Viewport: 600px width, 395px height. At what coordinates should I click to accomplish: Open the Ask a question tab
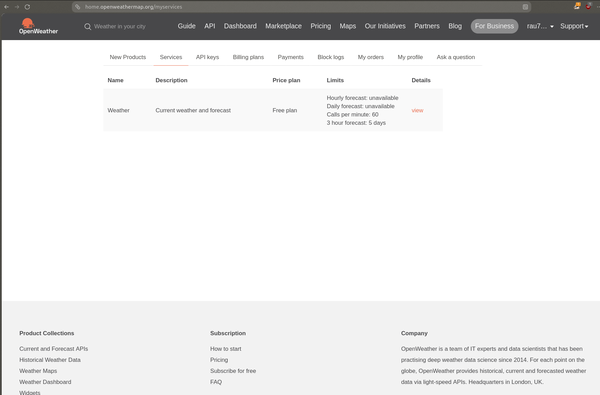[x=456, y=57]
